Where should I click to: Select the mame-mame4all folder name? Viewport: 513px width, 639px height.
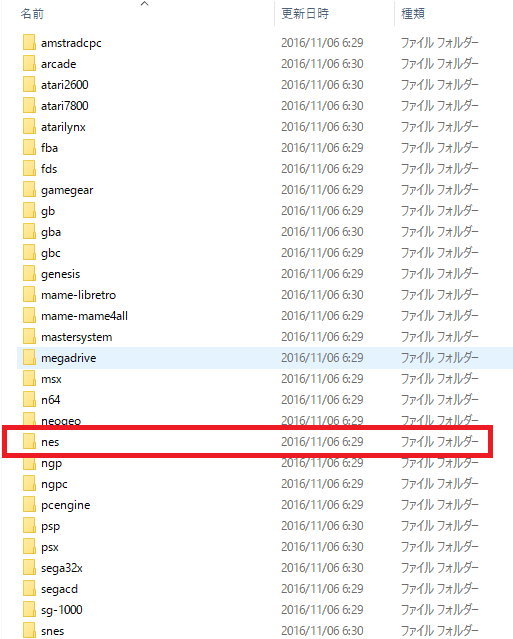(x=84, y=316)
